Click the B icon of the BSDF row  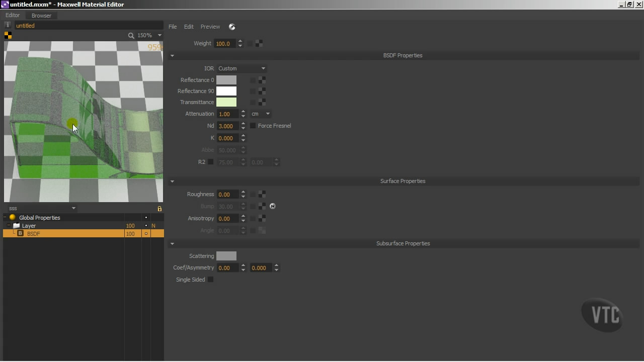(20, 234)
